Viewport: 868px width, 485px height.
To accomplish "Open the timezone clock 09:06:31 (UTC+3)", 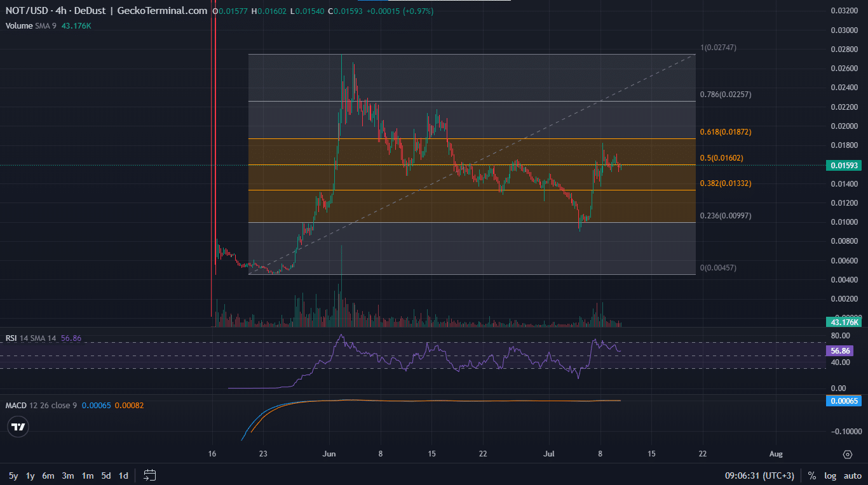I will coord(760,475).
